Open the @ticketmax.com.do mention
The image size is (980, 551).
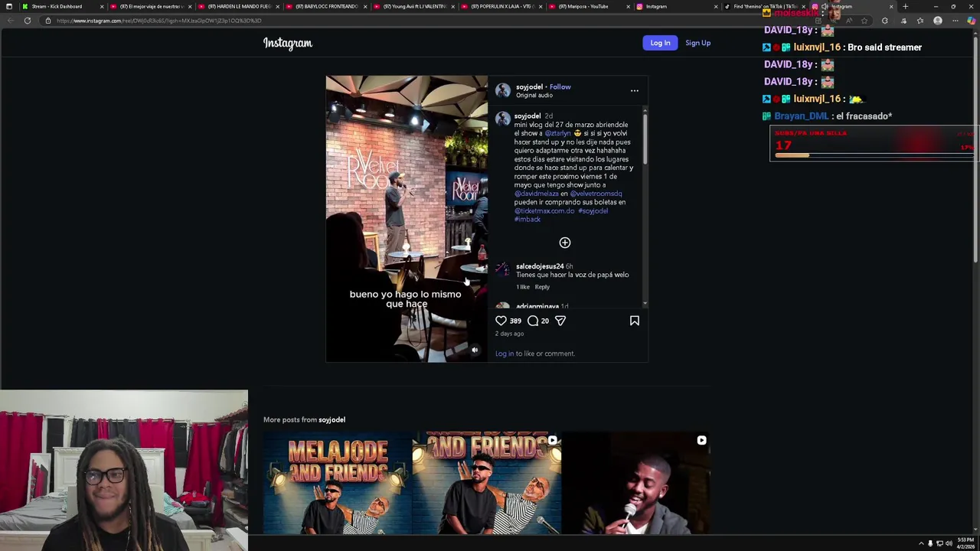[544, 210]
